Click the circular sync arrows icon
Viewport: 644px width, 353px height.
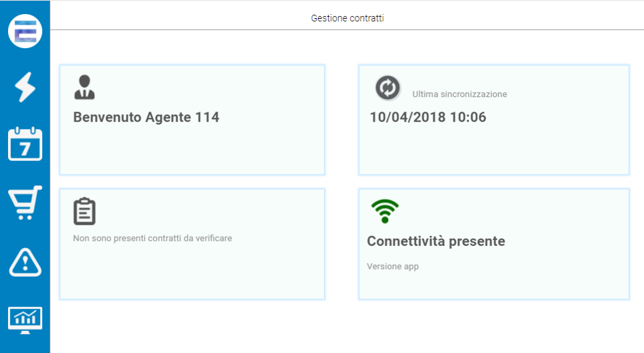(387, 88)
